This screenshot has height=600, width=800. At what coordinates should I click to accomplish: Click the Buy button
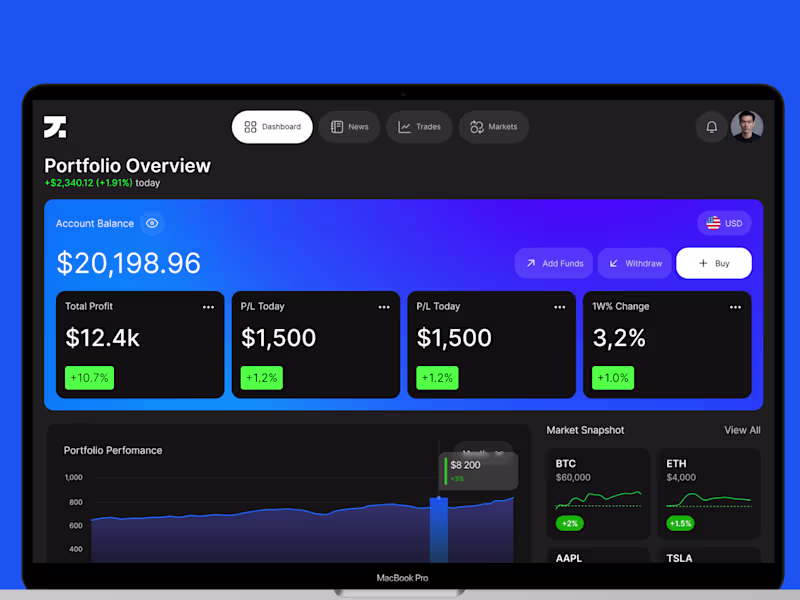point(714,263)
